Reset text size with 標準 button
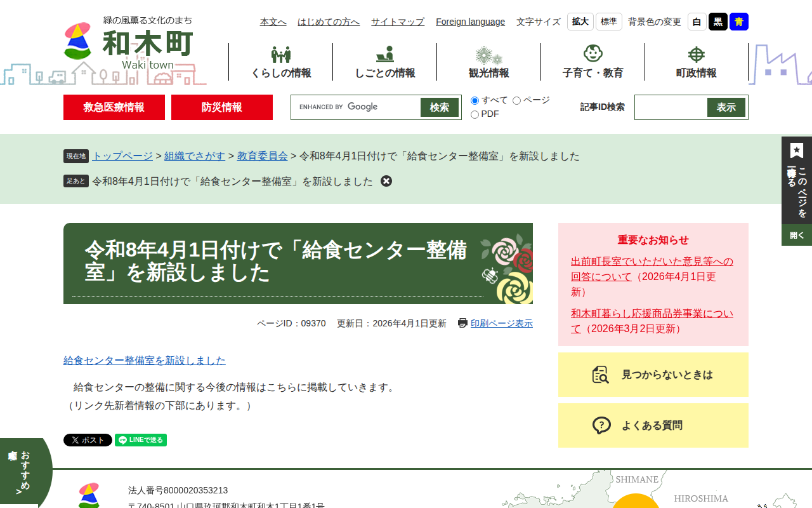Screen dimensions: 812x508 point(609,22)
